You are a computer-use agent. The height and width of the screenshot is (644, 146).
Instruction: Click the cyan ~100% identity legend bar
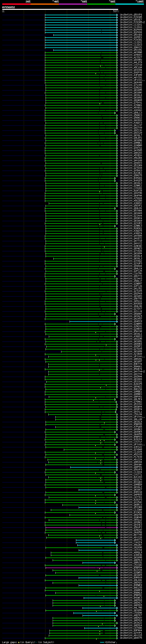(130, 4)
